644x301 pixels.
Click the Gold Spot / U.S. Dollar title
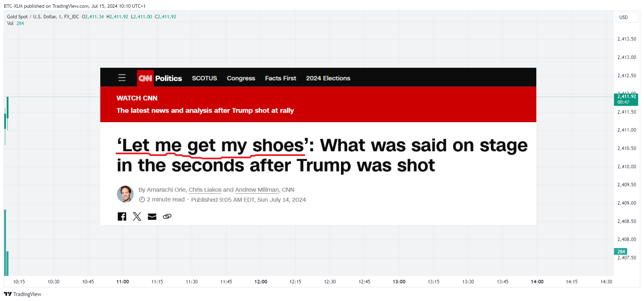pos(43,17)
